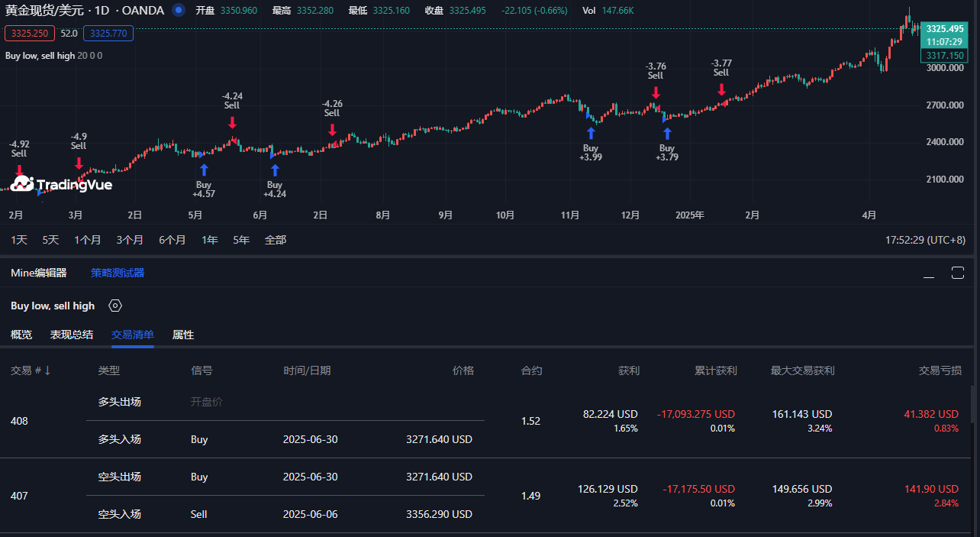Click the blue Buy arrow labeled +3.99
The width and height of the screenshot is (980, 537).
[591, 132]
